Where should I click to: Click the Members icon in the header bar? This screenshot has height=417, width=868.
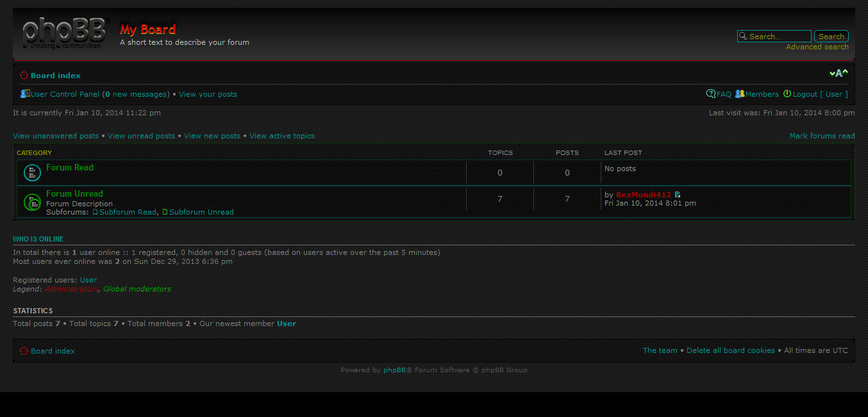[740, 94]
